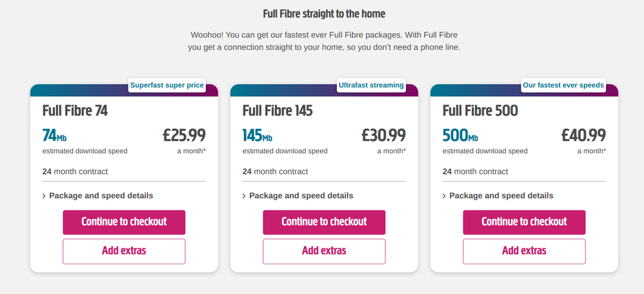The width and height of the screenshot is (644, 294).
Task: Add extras to the Full Fibre 145 package
Action: tap(324, 251)
